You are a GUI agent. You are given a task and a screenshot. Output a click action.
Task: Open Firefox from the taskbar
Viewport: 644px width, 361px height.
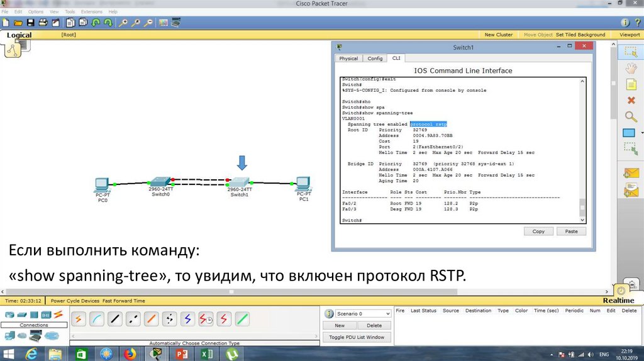coord(130,353)
